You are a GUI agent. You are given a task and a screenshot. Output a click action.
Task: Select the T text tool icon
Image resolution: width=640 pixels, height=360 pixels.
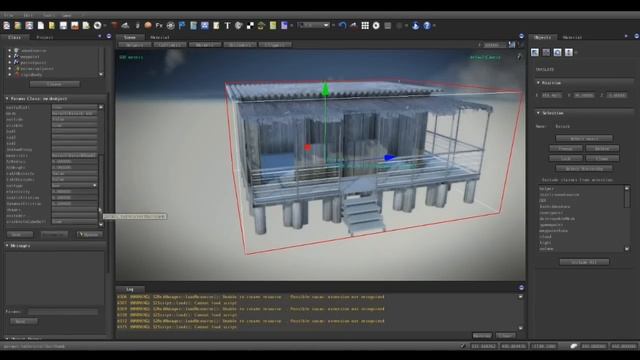coord(227,25)
